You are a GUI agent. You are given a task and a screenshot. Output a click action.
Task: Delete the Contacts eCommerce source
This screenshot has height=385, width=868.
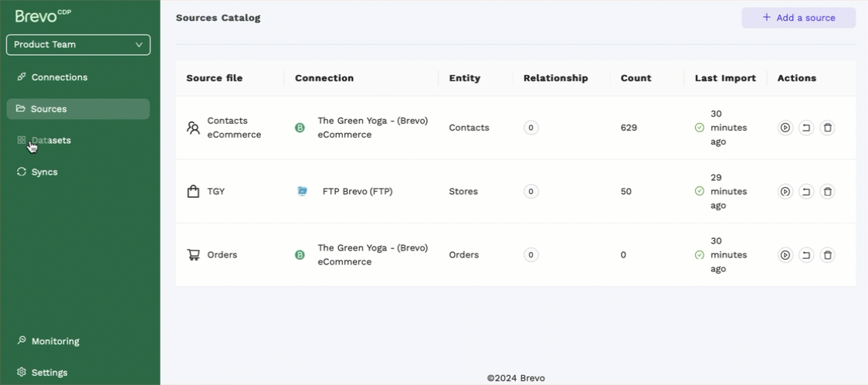click(827, 128)
